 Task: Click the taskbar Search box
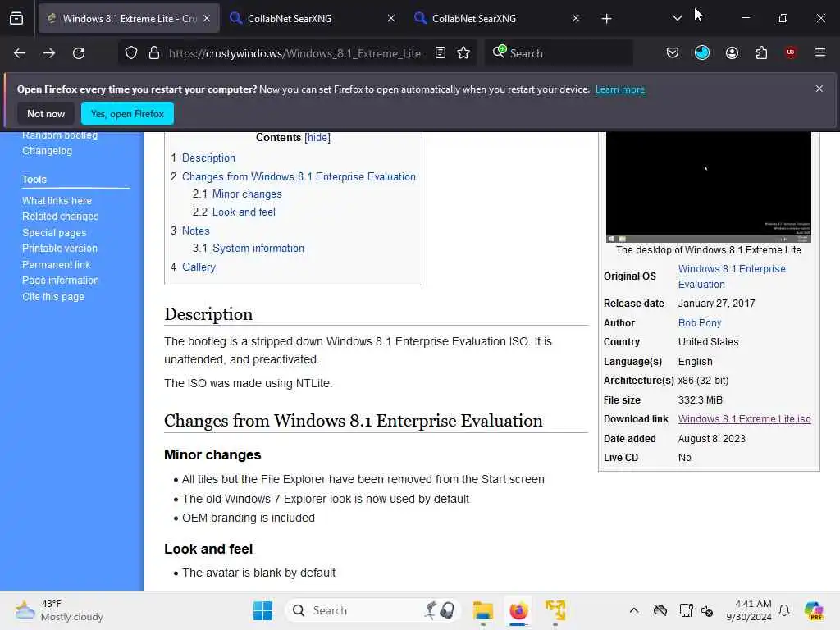[x=373, y=610]
